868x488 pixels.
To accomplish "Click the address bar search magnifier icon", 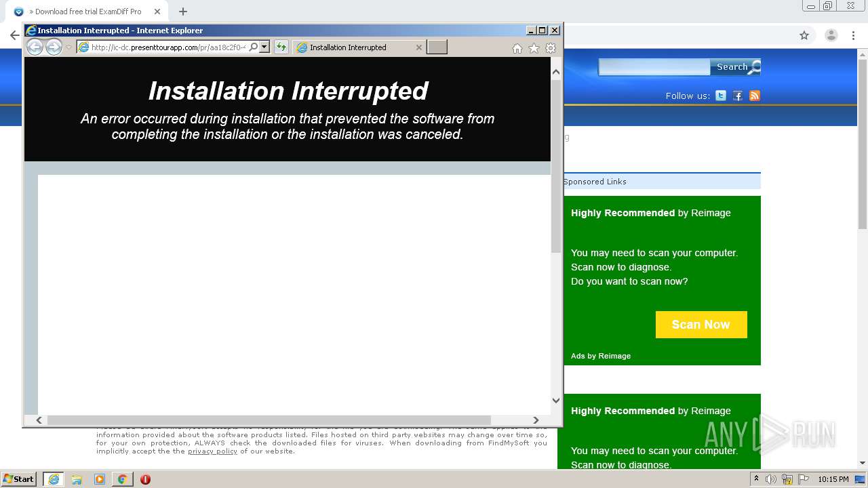I will [254, 47].
